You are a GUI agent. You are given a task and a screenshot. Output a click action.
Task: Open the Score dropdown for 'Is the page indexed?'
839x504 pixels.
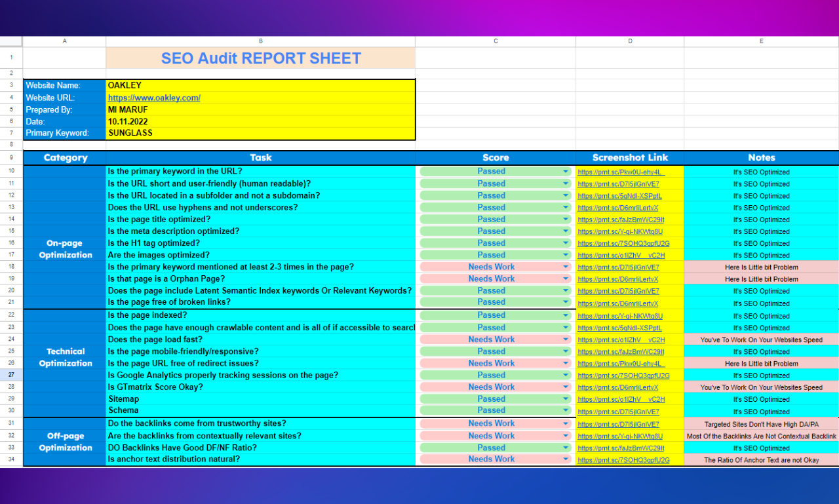coord(566,315)
